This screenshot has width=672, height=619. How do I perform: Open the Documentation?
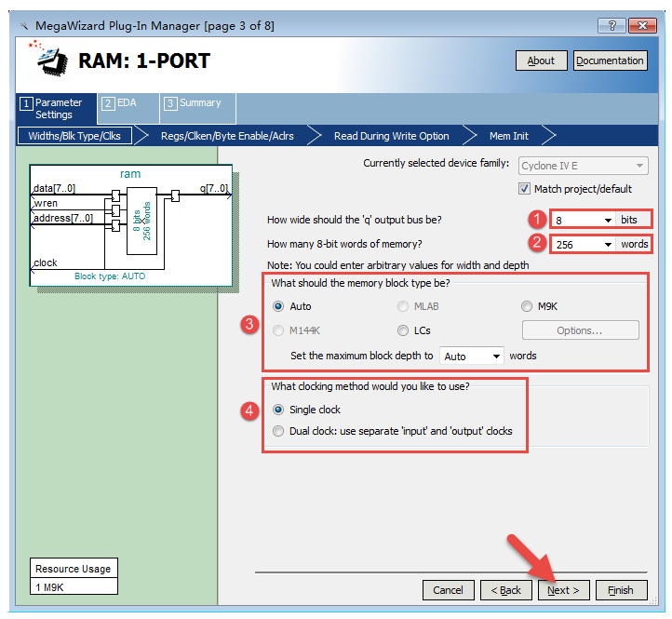610,61
